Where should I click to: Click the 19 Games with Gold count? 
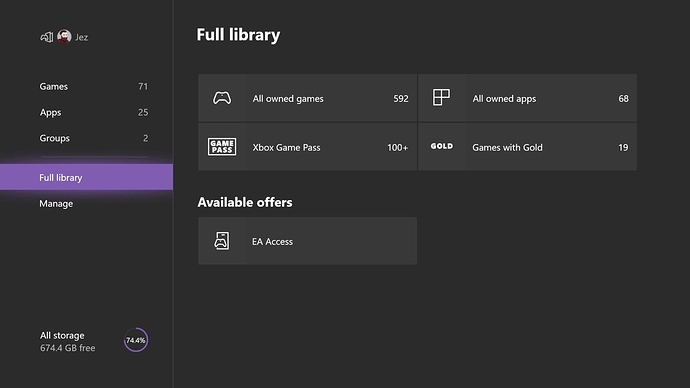(x=623, y=147)
